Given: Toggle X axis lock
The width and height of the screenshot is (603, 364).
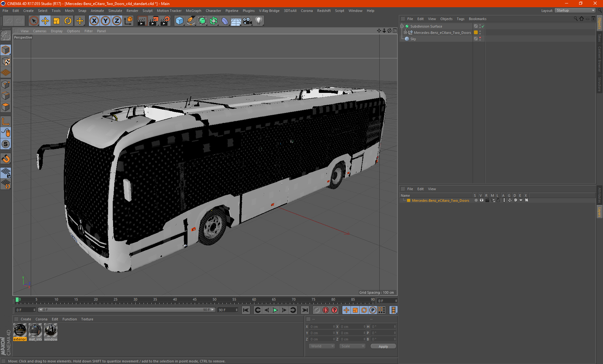Looking at the screenshot, I should click(94, 21).
